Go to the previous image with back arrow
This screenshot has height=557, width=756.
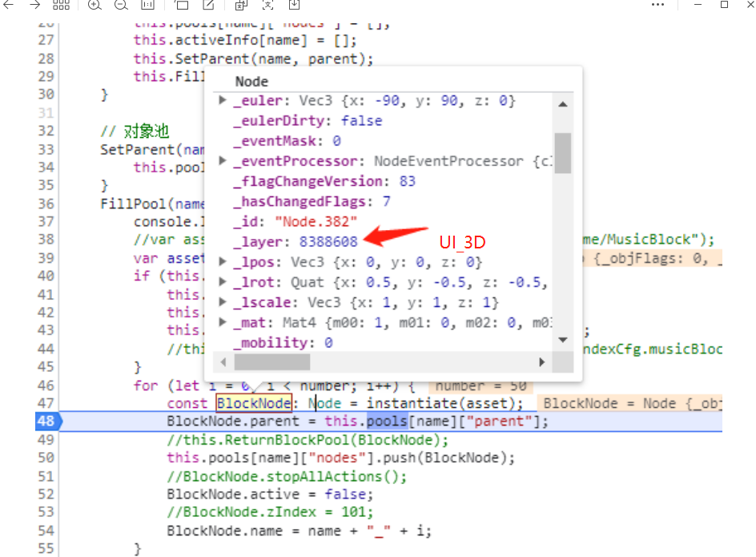[x=8, y=5]
